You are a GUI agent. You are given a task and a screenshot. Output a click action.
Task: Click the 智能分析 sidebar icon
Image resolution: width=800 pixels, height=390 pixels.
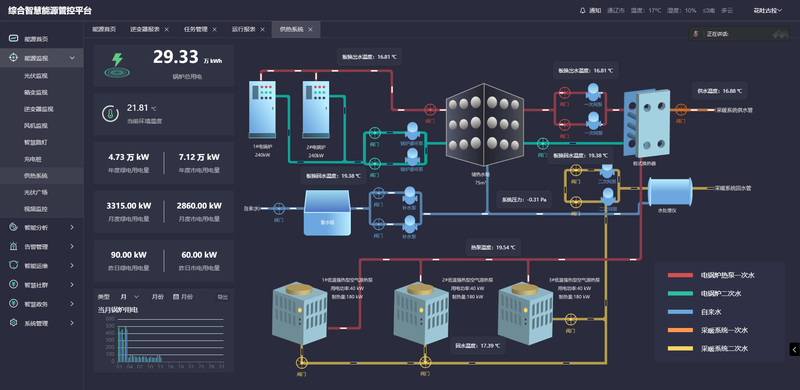click(x=14, y=227)
